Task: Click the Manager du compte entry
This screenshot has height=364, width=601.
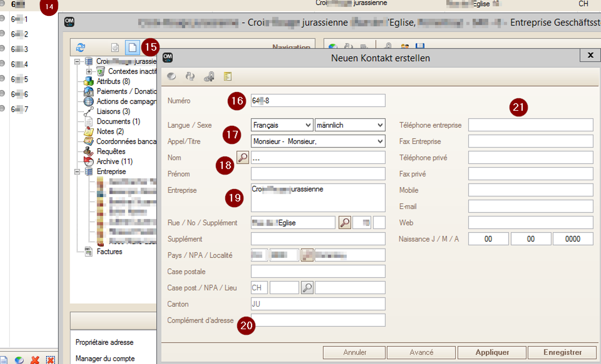Action: (105, 359)
